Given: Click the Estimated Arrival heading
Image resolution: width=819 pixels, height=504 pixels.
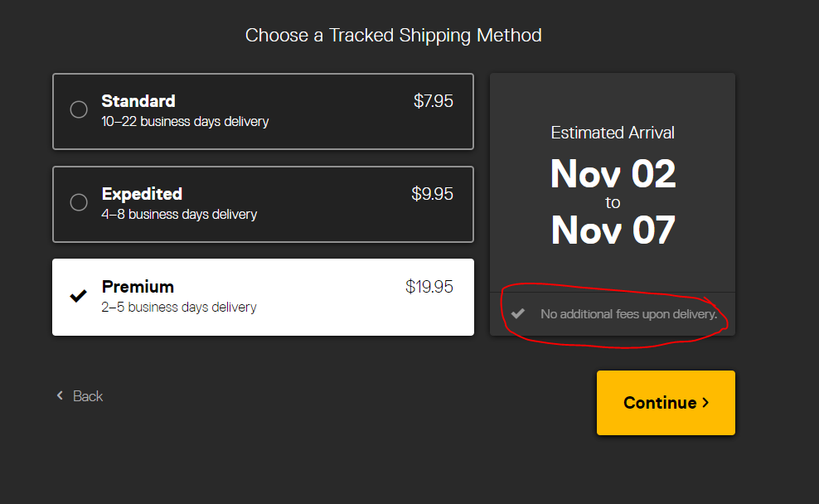Looking at the screenshot, I should [613, 133].
